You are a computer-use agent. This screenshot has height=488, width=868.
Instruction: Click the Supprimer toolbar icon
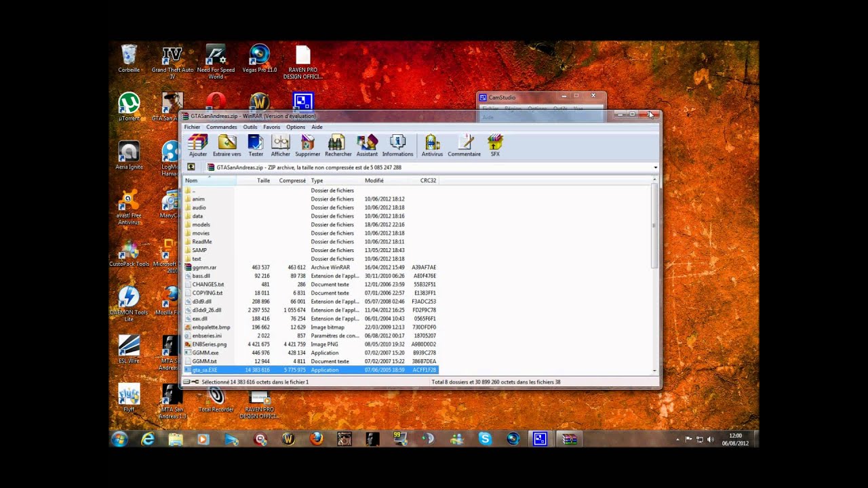(307, 146)
